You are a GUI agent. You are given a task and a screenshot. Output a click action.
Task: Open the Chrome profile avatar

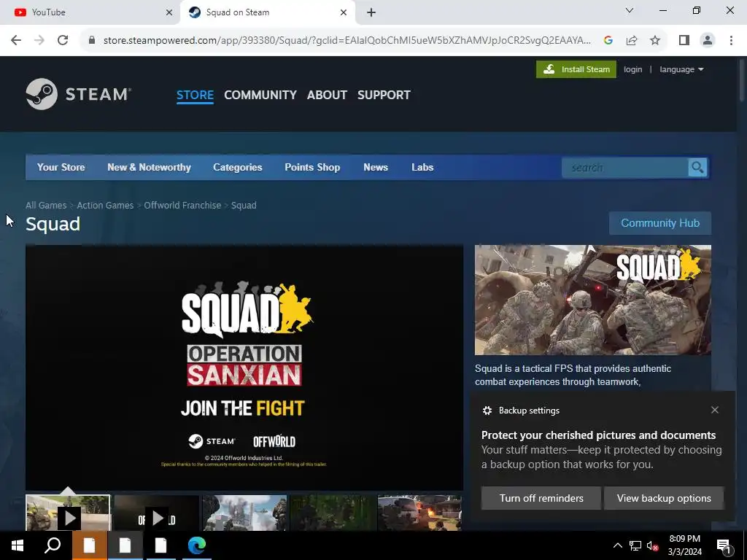[x=708, y=41]
